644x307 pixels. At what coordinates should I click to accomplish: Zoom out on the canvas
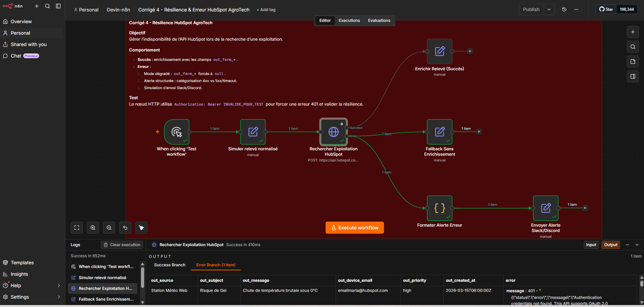[109, 228]
